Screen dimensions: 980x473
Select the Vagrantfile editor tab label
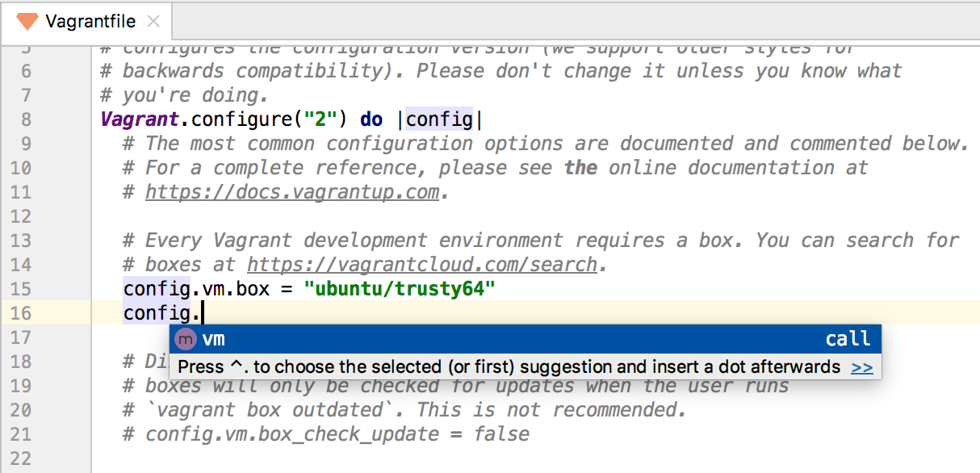click(90, 22)
